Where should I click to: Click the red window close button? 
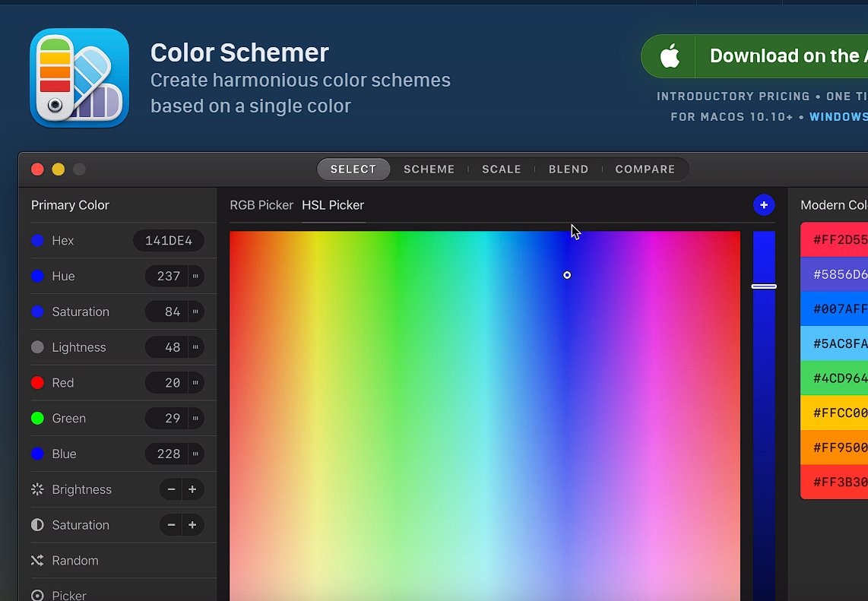(x=37, y=169)
